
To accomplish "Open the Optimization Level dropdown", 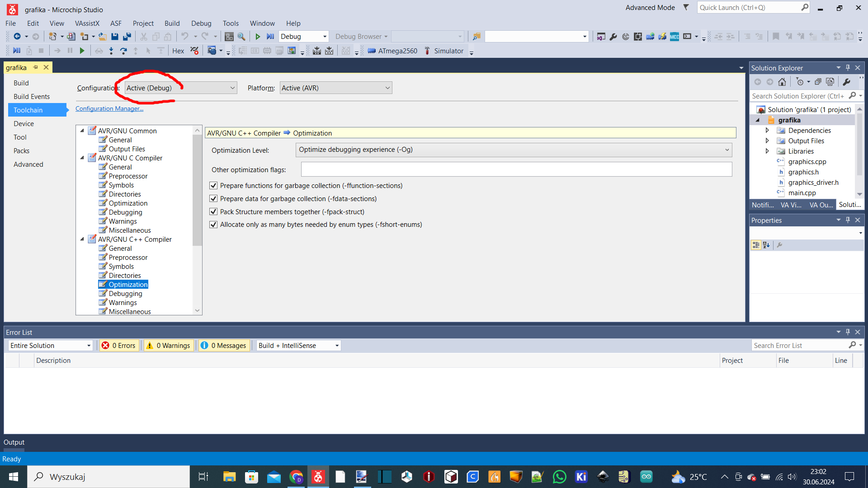I will [514, 150].
